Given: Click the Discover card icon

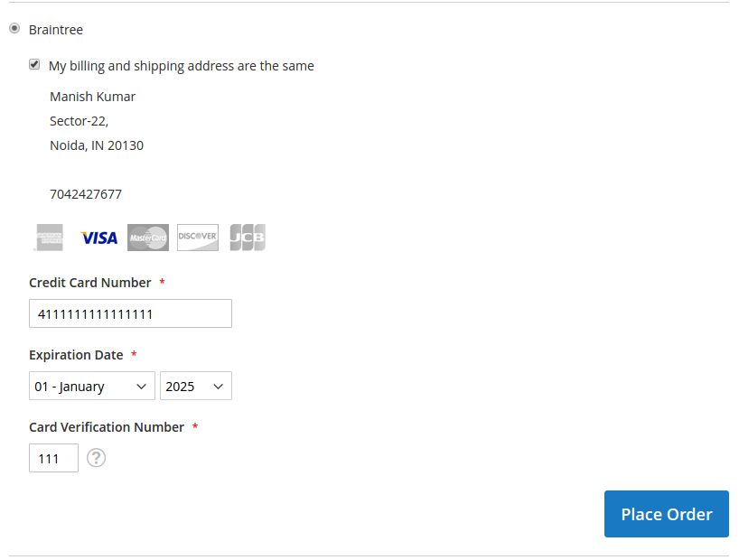Looking at the screenshot, I should [x=198, y=238].
